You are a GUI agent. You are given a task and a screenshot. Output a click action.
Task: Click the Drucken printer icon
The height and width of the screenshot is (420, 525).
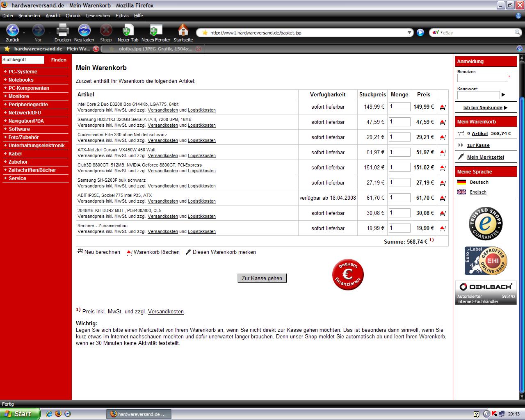click(62, 30)
